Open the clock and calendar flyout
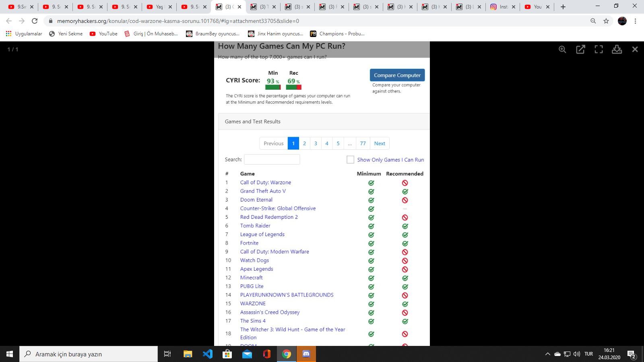The image size is (644, 362). [x=609, y=354]
